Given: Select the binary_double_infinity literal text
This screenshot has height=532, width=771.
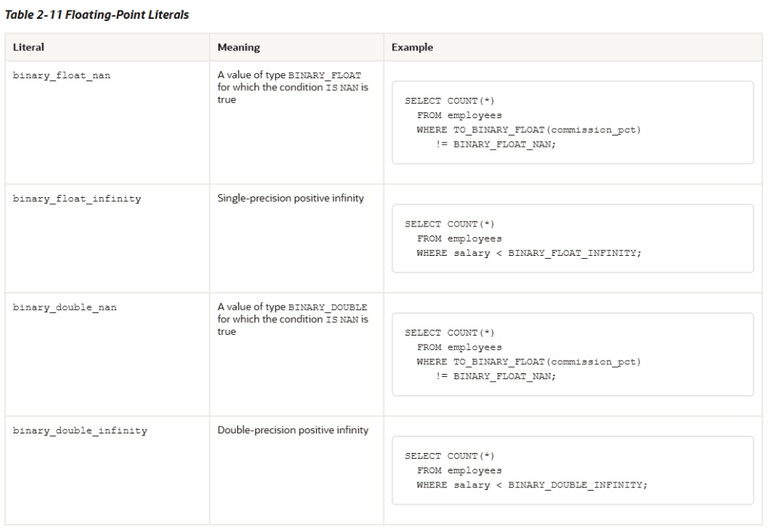Looking at the screenshot, I should tap(80, 431).
